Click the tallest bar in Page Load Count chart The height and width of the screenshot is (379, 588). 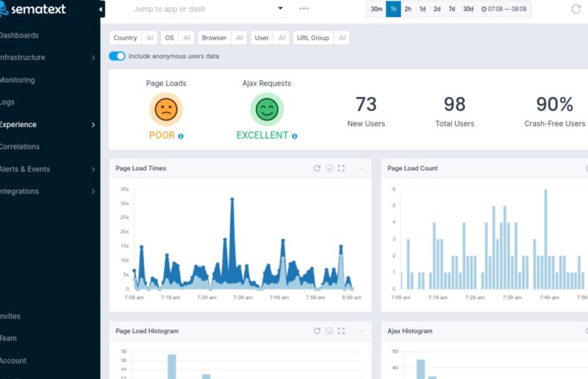[x=545, y=239]
